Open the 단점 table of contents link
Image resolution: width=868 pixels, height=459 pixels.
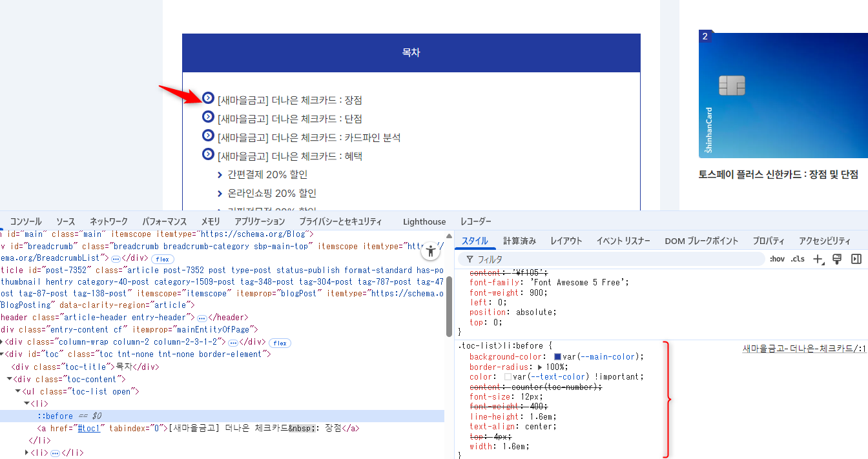(x=290, y=119)
